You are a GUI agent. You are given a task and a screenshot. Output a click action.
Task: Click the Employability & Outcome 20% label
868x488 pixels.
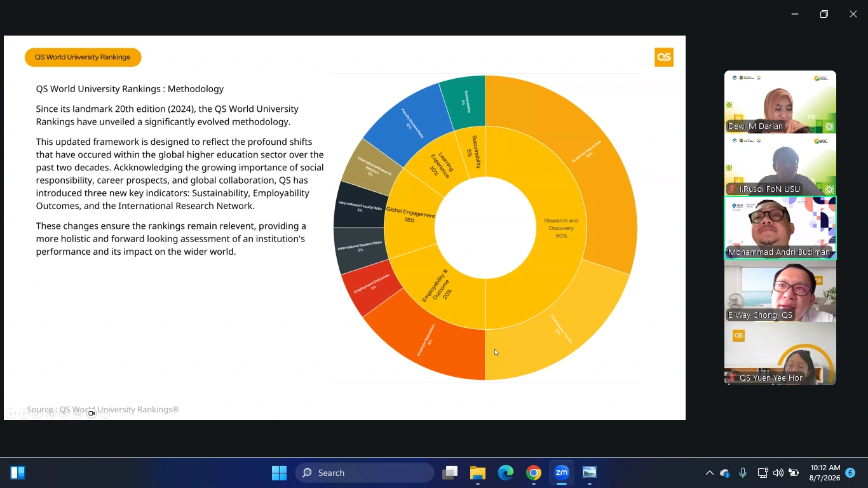tap(438, 287)
